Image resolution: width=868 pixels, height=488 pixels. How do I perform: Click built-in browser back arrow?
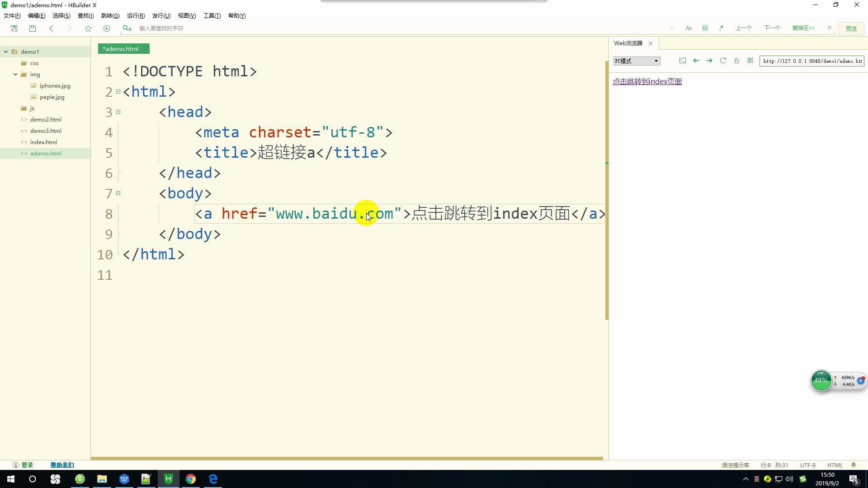tap(696, 61)
